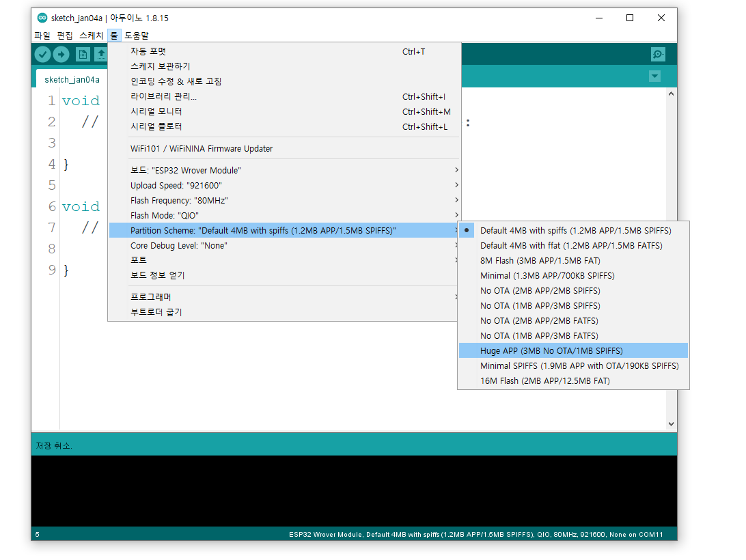Open the 편집 menu
Viewport: 746px width, 560px height.
65,36
